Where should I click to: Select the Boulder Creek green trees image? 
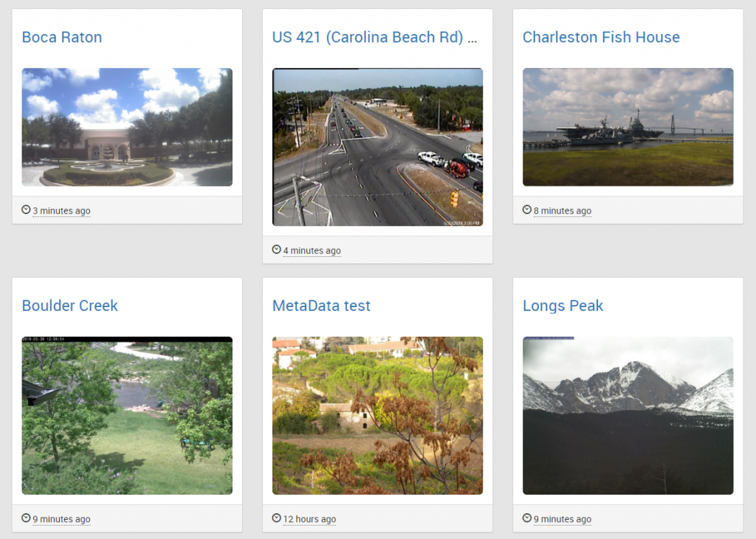[127, 416]
